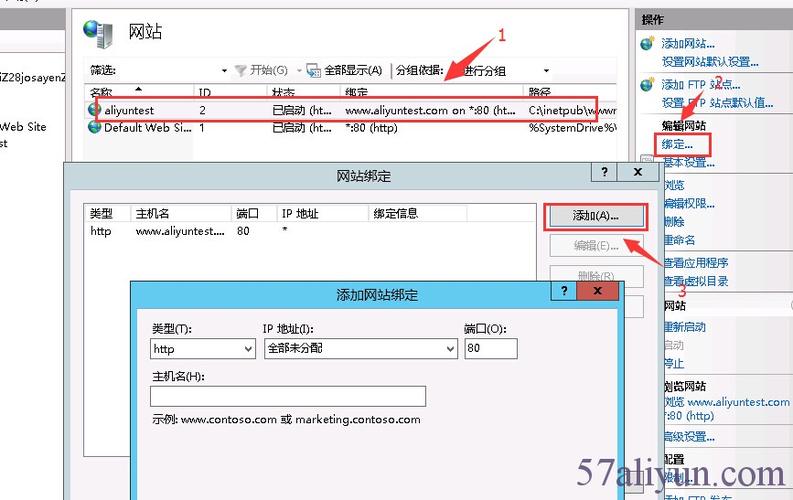Focus the 主机名 text field

point(288,397)
